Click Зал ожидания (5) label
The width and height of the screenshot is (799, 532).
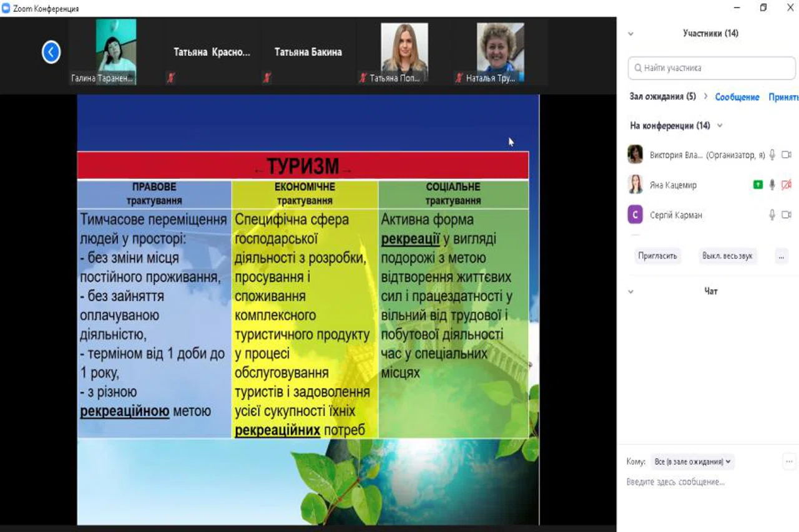tap(662, 97)
